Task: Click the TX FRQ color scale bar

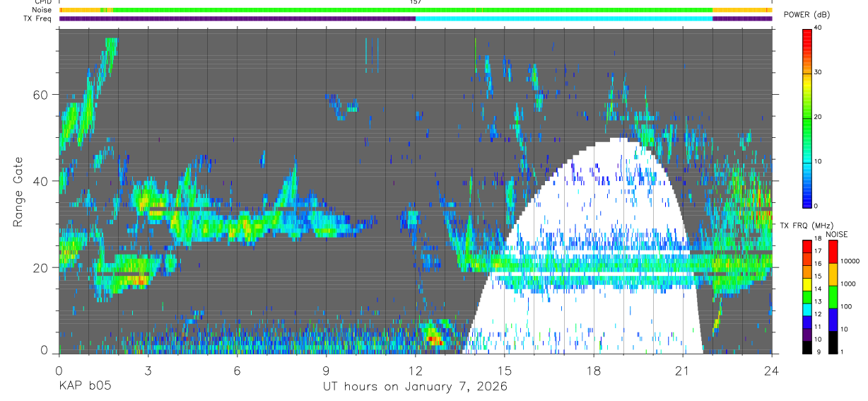Action: tap(807, 296)
